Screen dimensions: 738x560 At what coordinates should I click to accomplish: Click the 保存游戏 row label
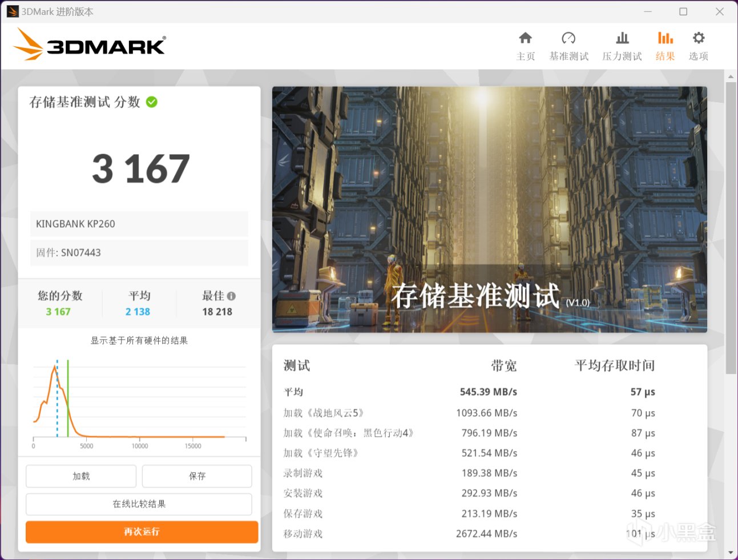(x=303, y=514)
